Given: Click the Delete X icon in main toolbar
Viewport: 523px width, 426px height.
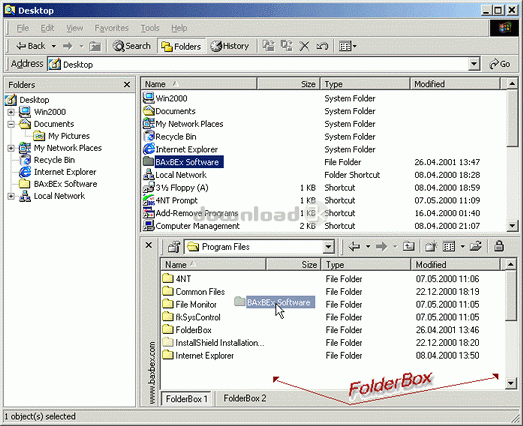Looking at the screenshot, I should point(304,46).
